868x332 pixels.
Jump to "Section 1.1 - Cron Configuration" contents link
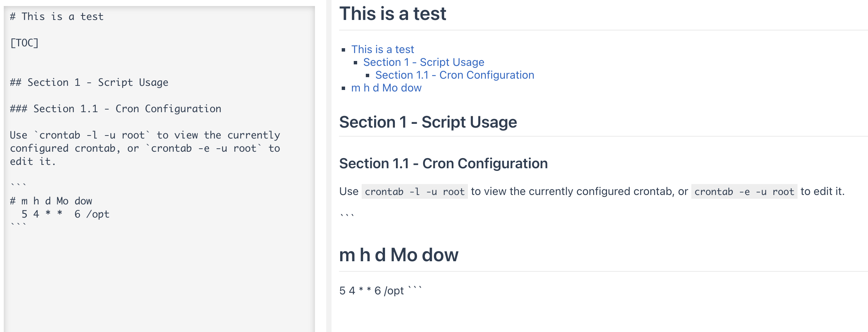pyautogui.click(x=454, y=75)
